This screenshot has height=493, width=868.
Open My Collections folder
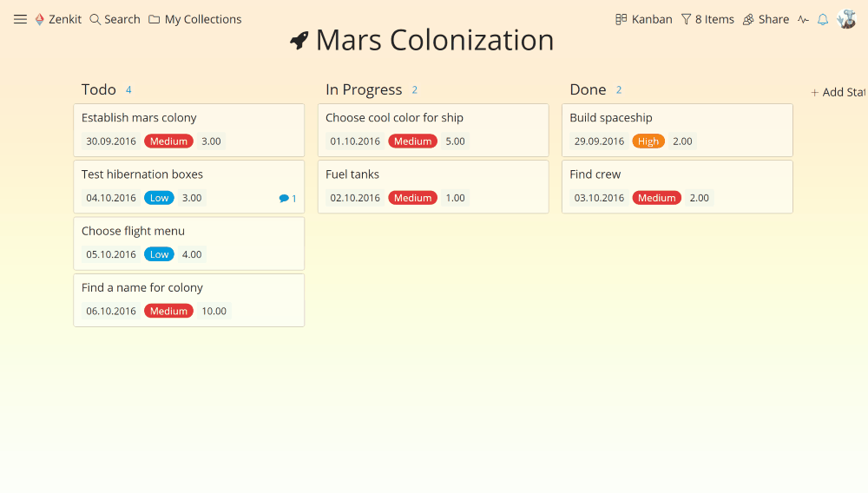pyautogui.click(x=194, y=19)
